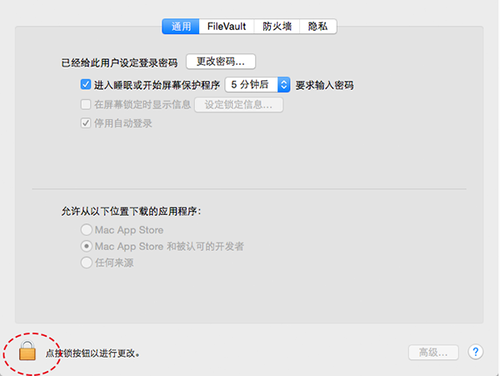The height and width of the screenshot is (376, 500).
Task: Click the 点按锁按钮以进行更改 label text
Action: tap(92, 353)
